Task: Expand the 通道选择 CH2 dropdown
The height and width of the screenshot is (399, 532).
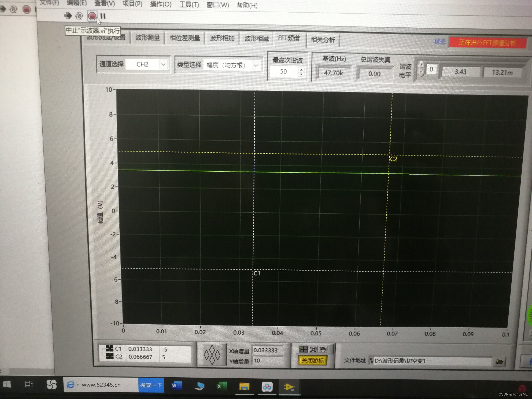Action: click(163, 64)
